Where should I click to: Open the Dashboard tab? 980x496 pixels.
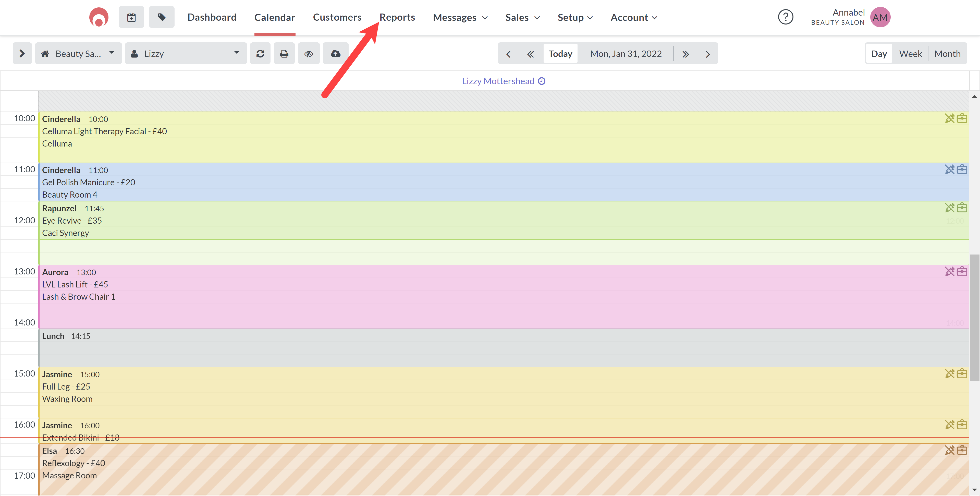tap(212, 18)
